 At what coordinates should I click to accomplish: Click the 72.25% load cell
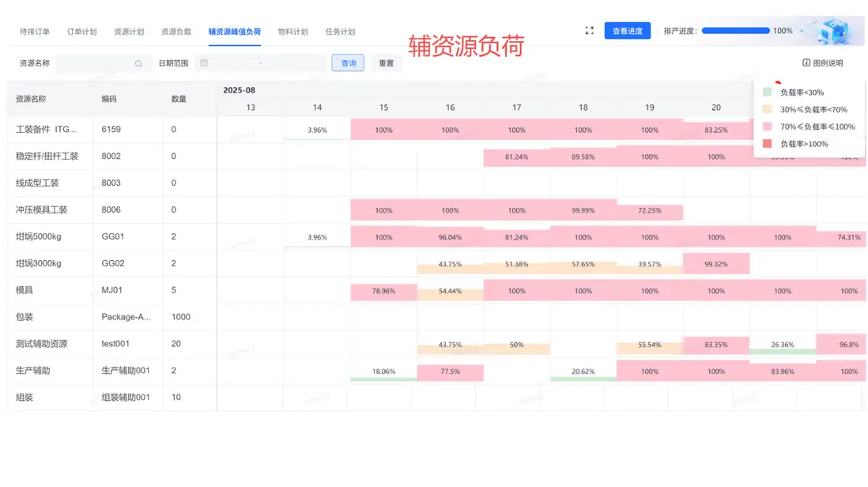(649, 211)
